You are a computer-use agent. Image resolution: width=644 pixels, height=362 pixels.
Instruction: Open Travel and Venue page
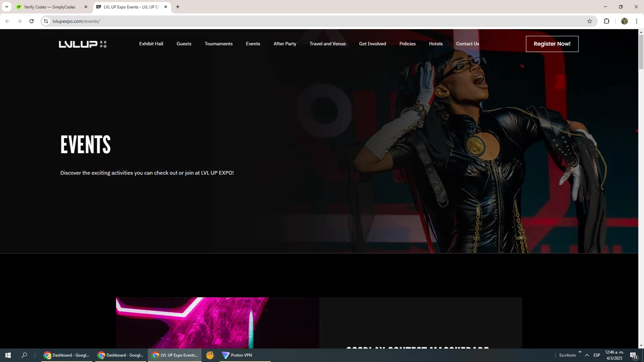pyautogui.click(x=328, y=44)
